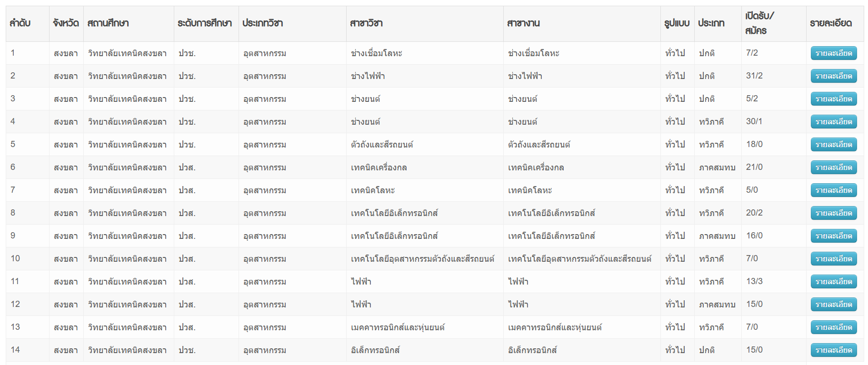Open details for เมคคาทรอนิกส์และหุ่นยนต์ row
This screenshot has height=365, width=868.
click(833, 327)
